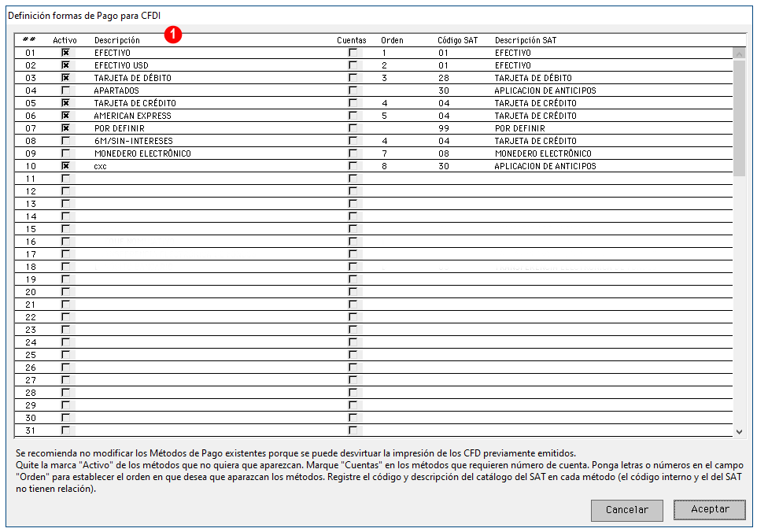757x532 pixels.
Task: Click Descripción column header
Action: click(116, 40)
